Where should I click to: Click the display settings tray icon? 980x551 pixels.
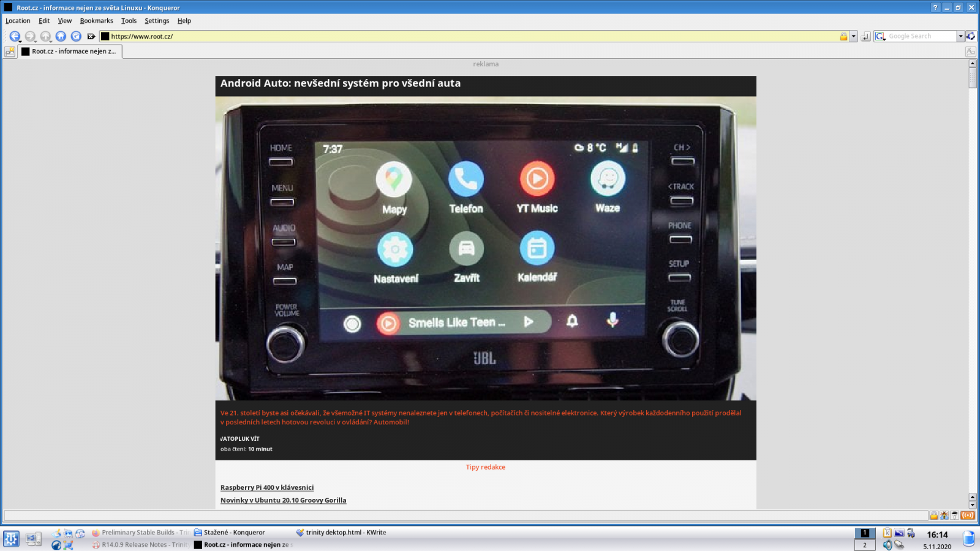pyautogui.click(x=899, y=533)
